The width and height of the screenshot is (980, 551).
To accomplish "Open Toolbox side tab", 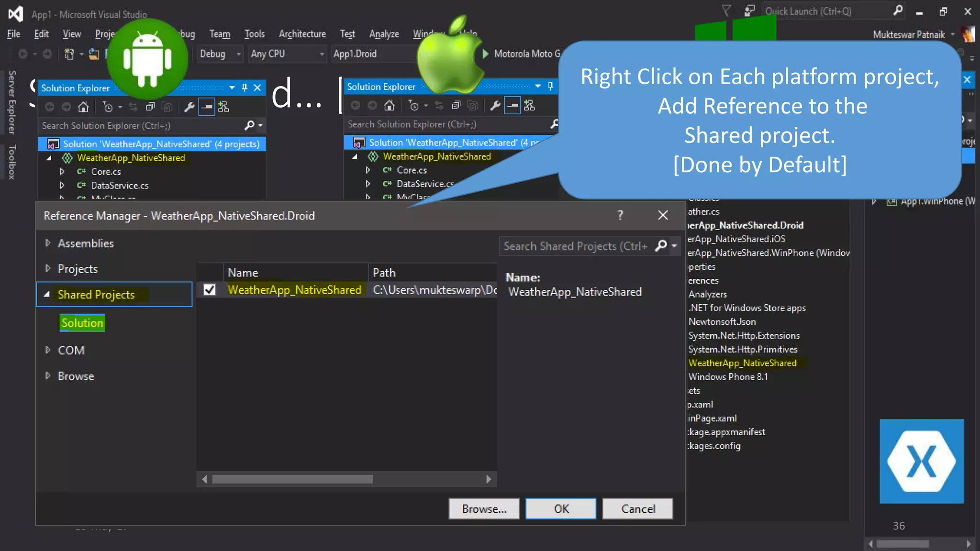I will [x=11, y=162].
